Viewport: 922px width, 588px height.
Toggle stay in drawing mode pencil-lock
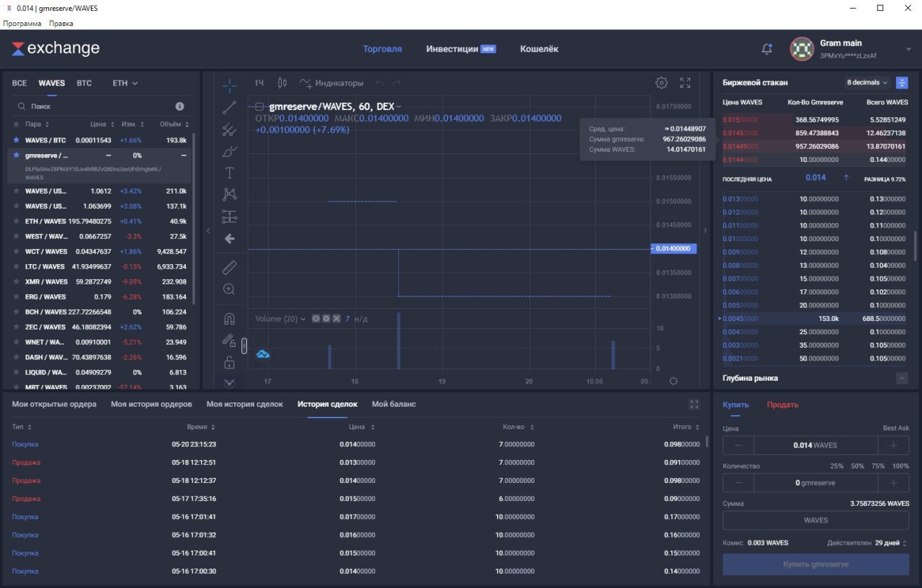click(229, 340)
